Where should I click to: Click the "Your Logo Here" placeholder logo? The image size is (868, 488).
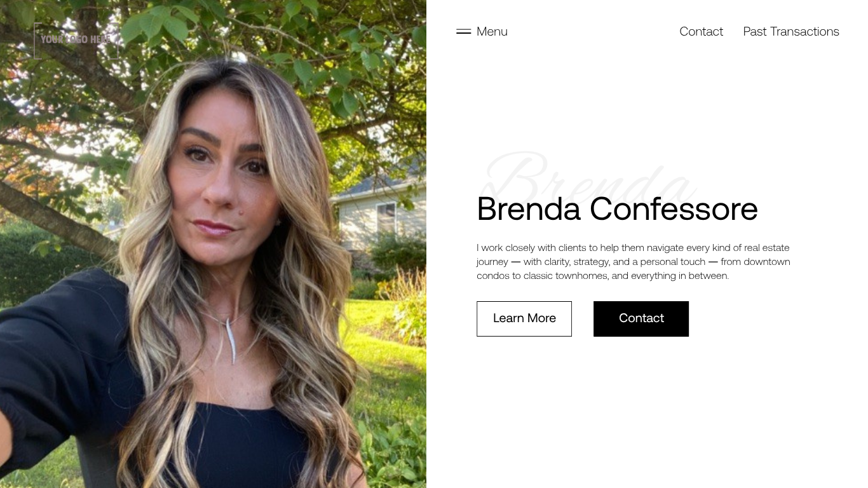point(76,40)
